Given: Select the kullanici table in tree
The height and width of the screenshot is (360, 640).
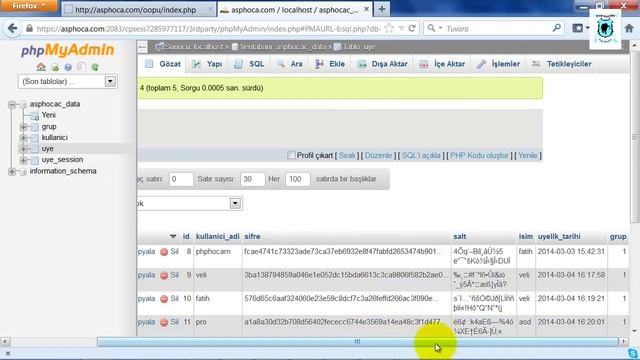Looking at the screenshot, I should coord(55,138).
